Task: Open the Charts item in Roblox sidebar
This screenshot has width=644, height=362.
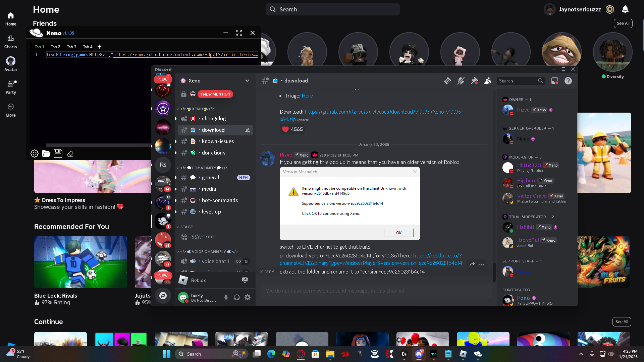Action: click(11, 42)
